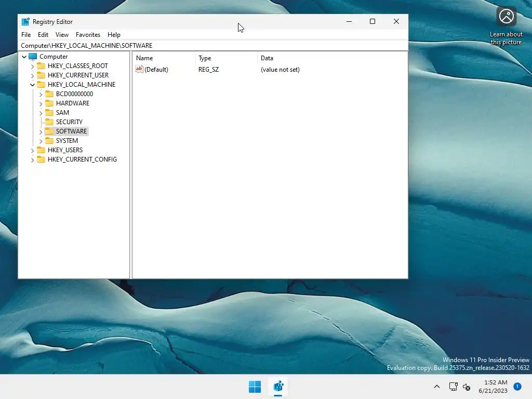Screen dimensions: 532x399
Task: Click the HKEY_LOCAL_MACHINE folder icon
Action: coord(41,85)
